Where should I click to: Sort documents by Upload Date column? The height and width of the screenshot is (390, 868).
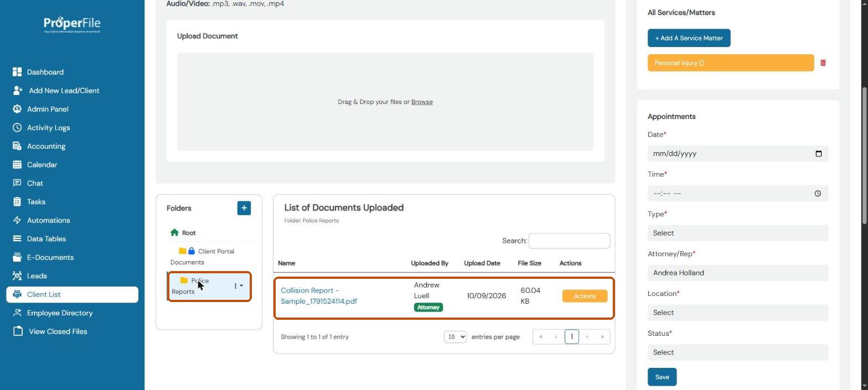coord(482,263)
